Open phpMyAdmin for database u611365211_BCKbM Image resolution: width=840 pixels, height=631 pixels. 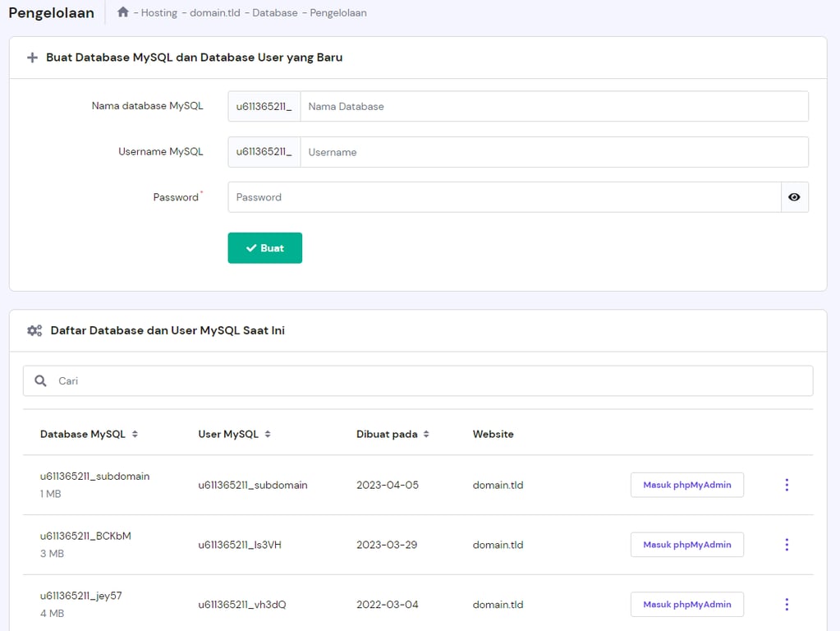686,544
